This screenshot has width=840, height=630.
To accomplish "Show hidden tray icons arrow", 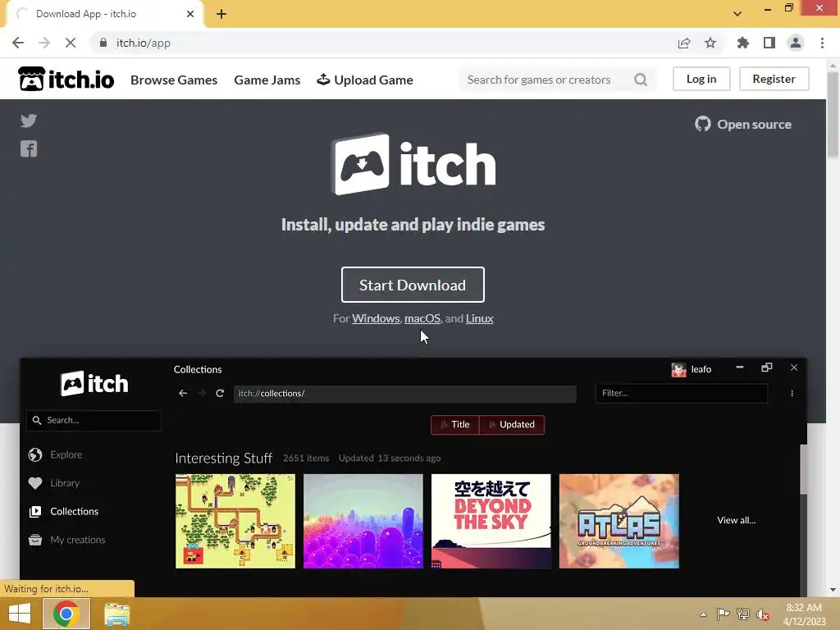I will [703, 614].
